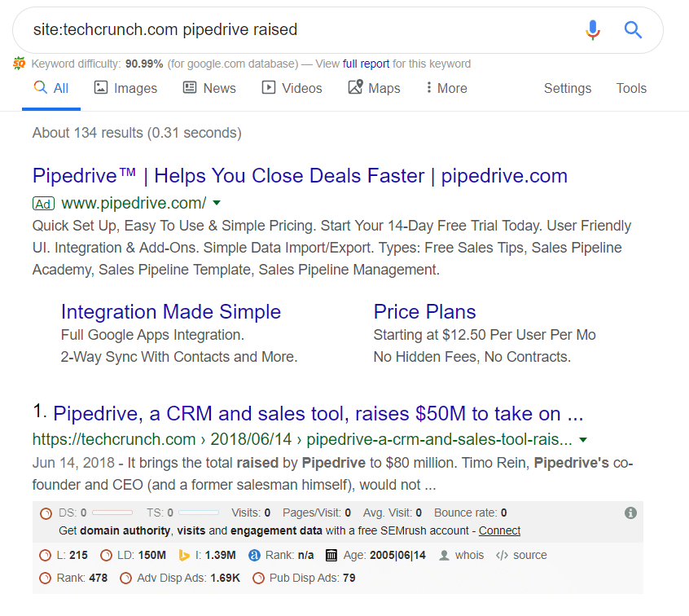Click the Ad label badge
Viewport: 689px width, 616px height.
pos(43,204)
